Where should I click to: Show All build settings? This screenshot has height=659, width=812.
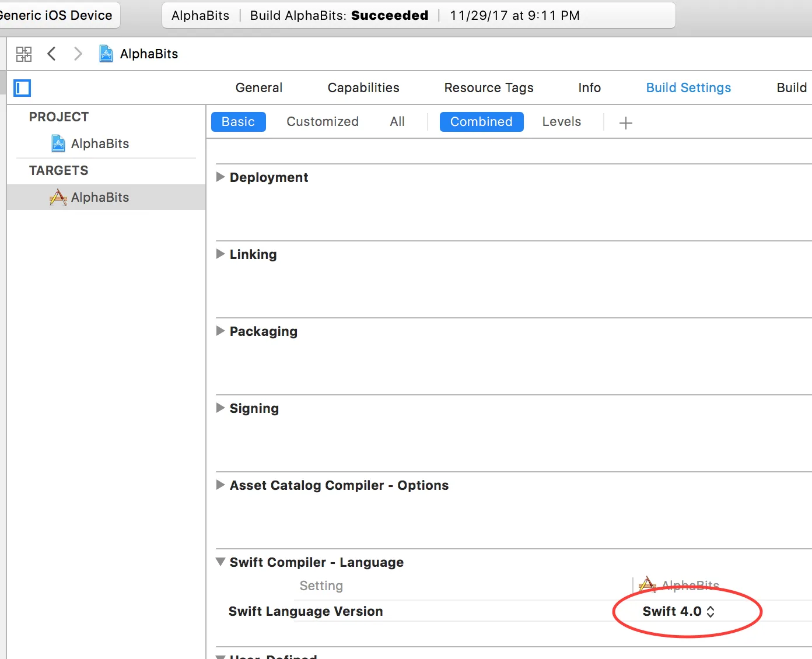(397, 122)
